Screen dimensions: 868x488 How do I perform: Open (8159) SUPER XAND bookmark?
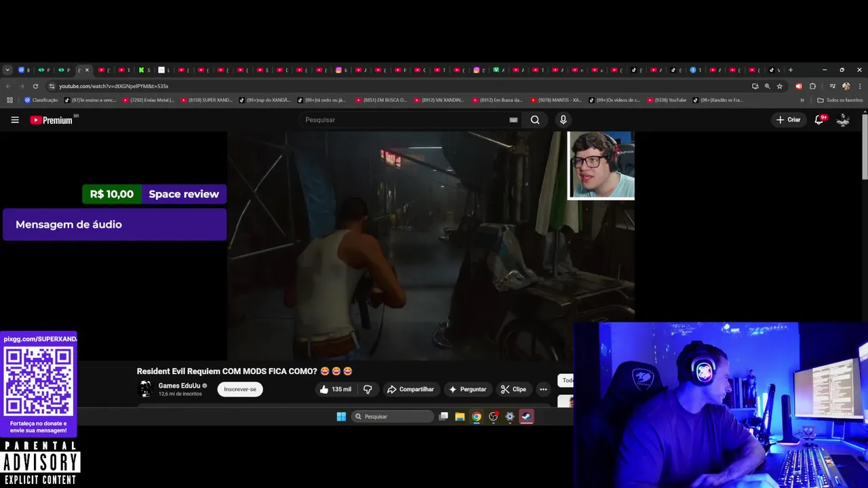pyautogui.click(x=207, y=100)
